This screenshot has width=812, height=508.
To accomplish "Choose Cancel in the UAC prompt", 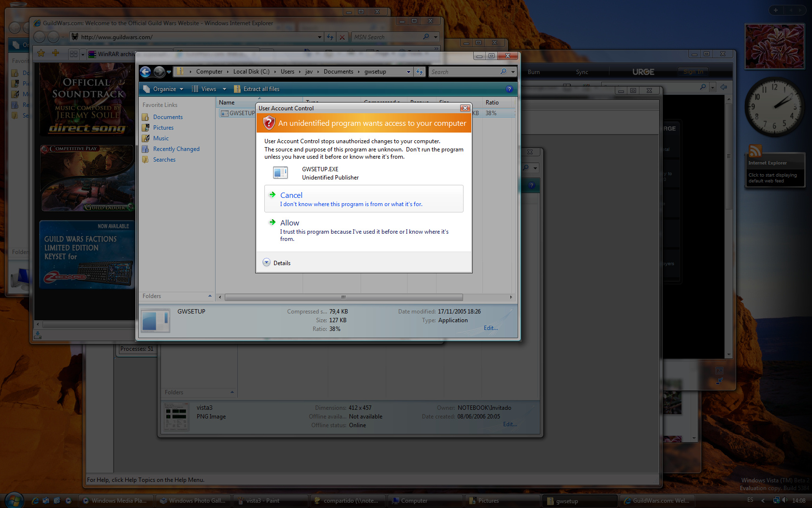I will (x=291, y=195).
